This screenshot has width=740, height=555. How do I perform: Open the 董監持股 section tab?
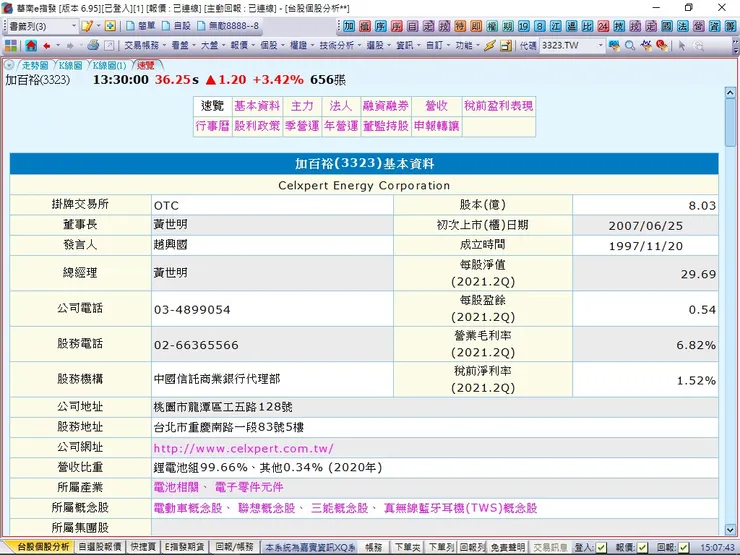(386, 126)
